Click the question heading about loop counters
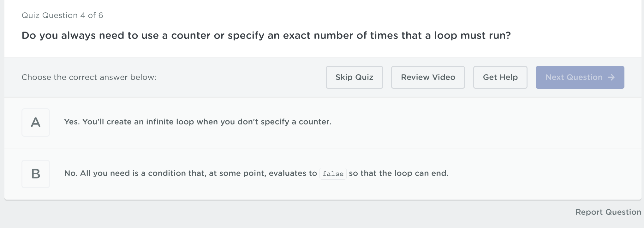This screenshot has height=228, width=644. 266,35
